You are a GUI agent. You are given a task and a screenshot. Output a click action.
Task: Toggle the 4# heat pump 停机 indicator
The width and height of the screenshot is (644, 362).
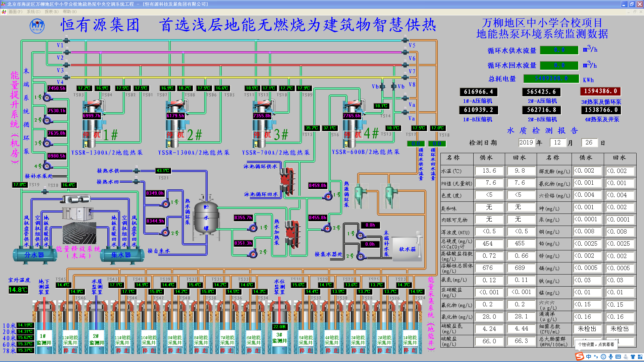point(353,135)
